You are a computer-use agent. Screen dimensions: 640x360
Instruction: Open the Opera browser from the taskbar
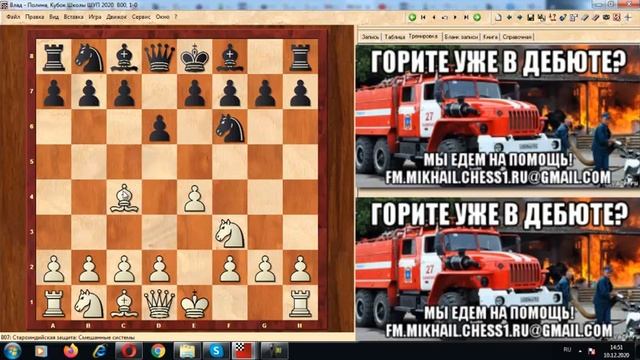click(x=129, y=351)
